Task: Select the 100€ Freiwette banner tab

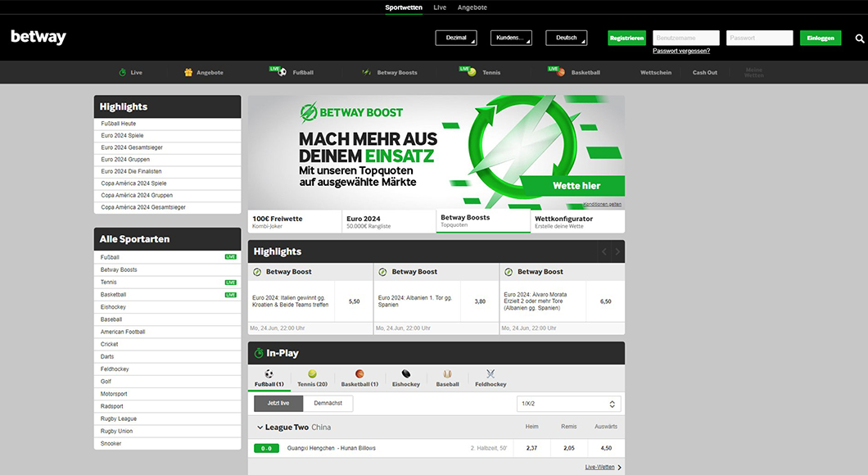Action: tap(295, 221)
